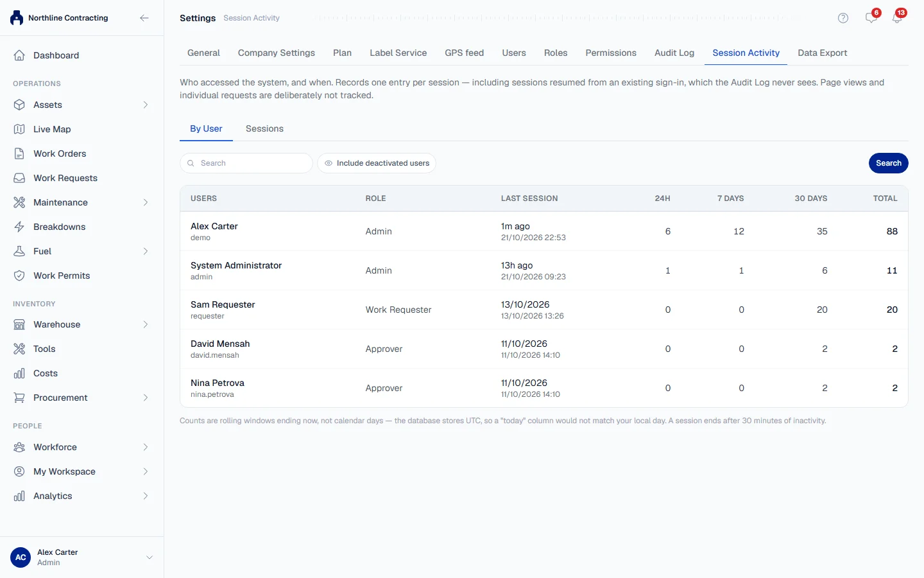The height and width of the screenshot is (578, 924).
Task: Expand the Analytics submenu
Action: coord(146,496)
